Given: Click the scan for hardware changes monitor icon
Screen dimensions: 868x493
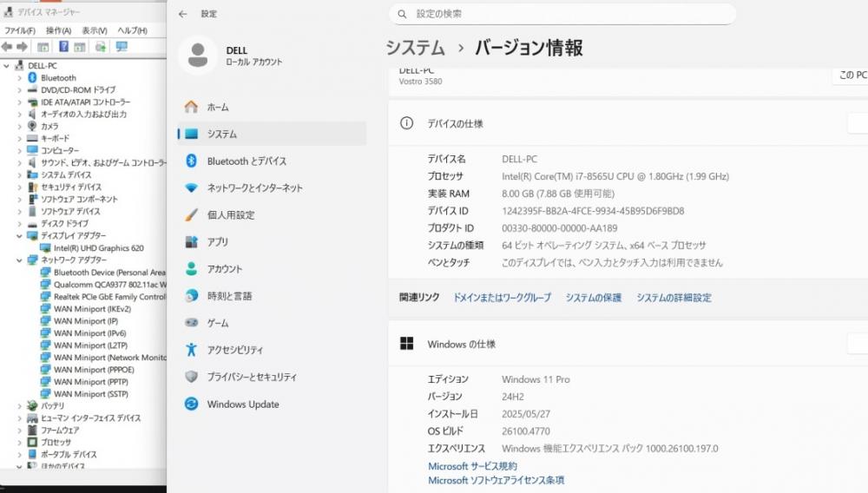Looking at the screenshot, I should pyautogui.click(x=122, y=47).
